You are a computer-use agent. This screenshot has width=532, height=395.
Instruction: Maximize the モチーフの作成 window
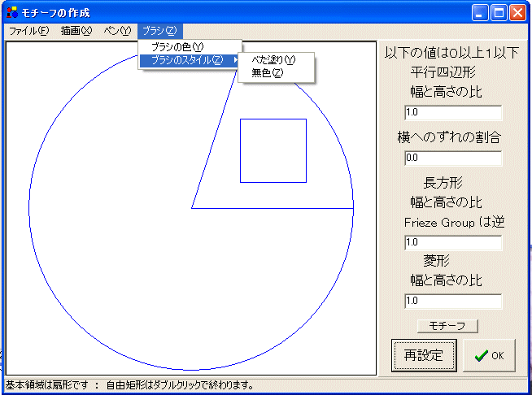click(499, 13)
